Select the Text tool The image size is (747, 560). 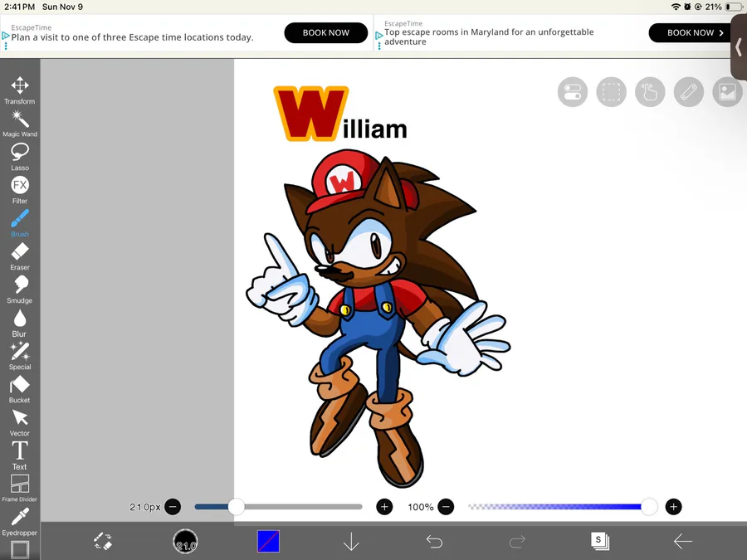(x=20, y=455)
